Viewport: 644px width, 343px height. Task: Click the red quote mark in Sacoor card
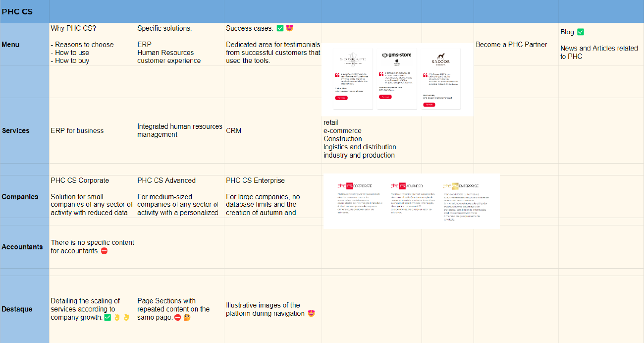click(425, 75)
